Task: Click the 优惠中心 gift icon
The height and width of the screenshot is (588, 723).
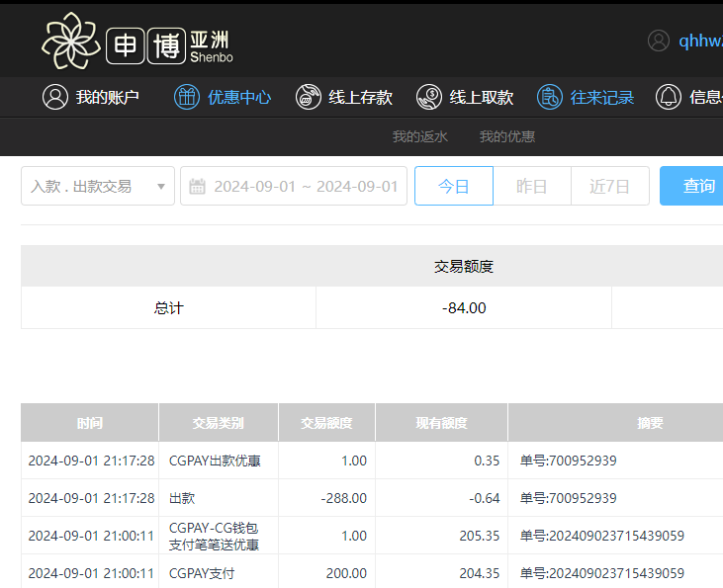Action: (186, 97)
